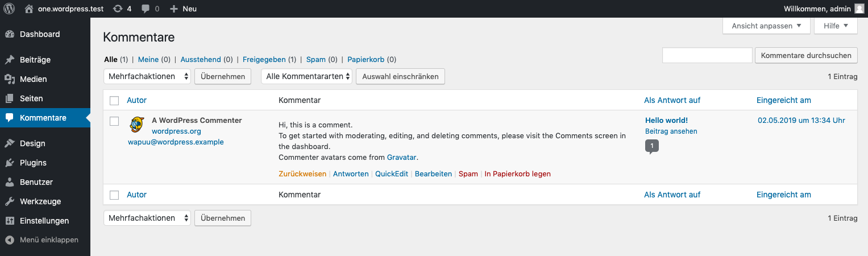Sort by Autor in the header row

[x=136, y=100]
